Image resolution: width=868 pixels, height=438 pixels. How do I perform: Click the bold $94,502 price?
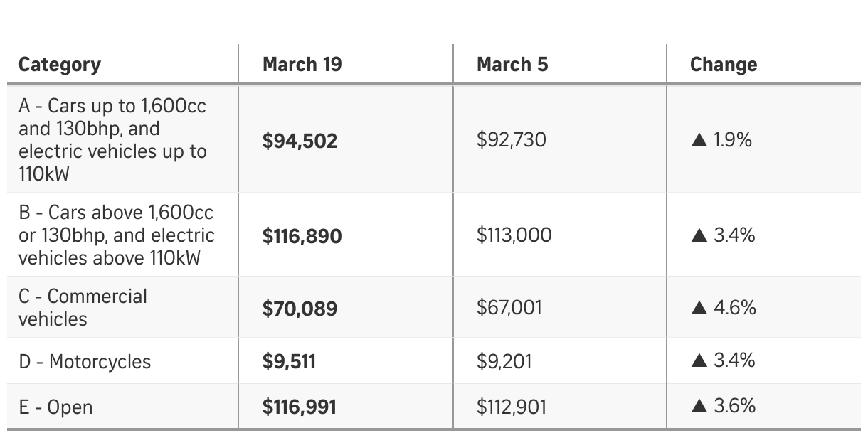click(x=300, y=141)
